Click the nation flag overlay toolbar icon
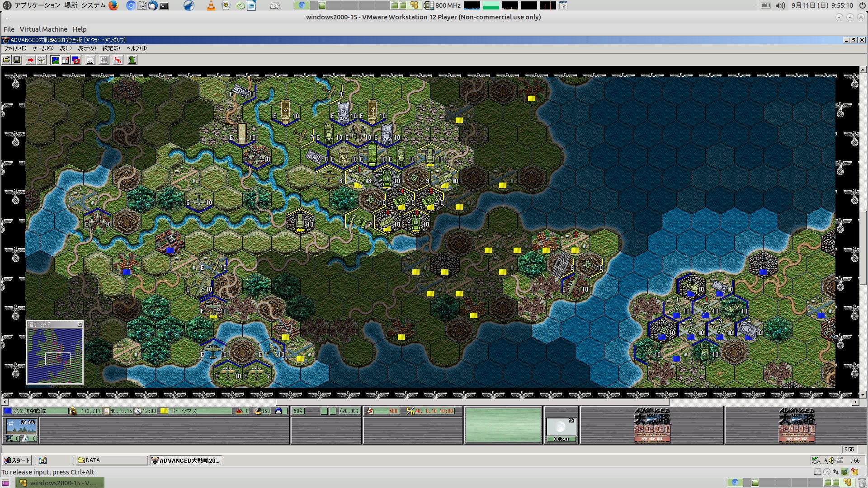This screenshot has height=488, width=868. 76,60
